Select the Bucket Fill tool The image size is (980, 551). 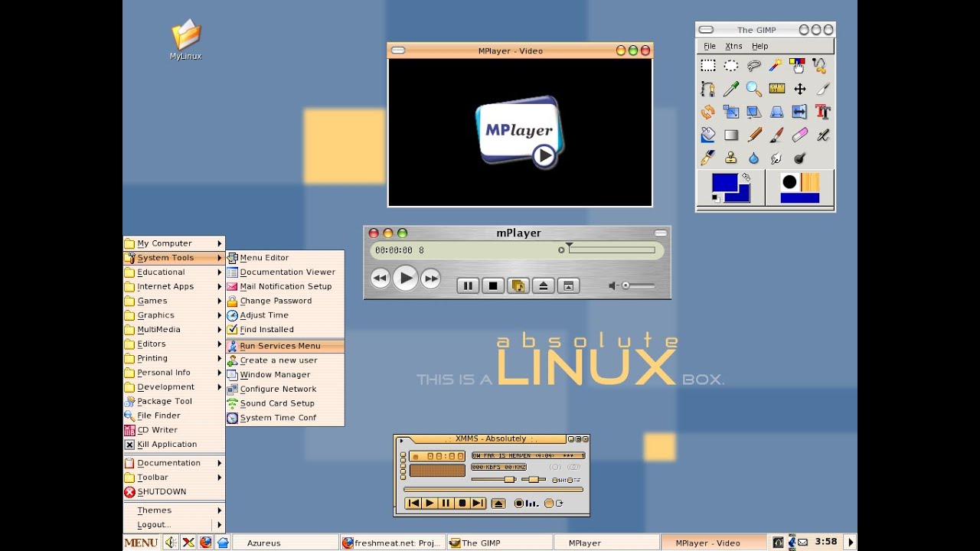tap(708, 135)
